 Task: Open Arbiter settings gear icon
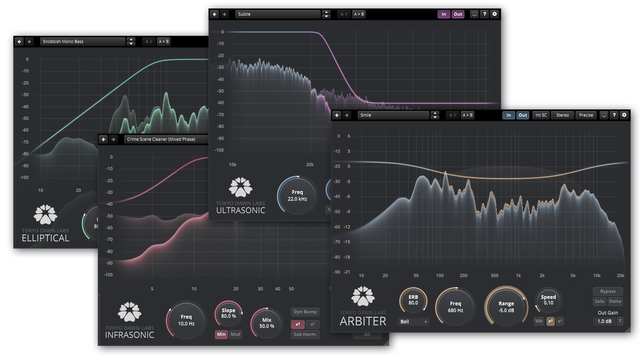point(624,115)
